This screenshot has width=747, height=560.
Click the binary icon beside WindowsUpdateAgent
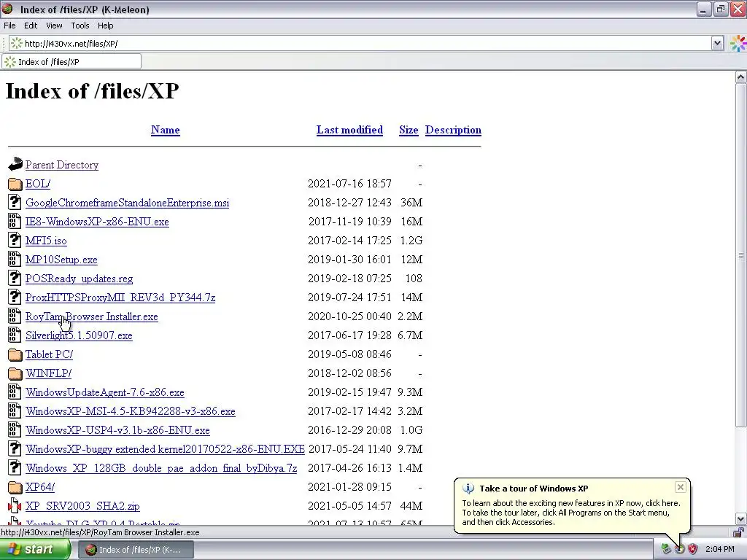coord(15,392)
